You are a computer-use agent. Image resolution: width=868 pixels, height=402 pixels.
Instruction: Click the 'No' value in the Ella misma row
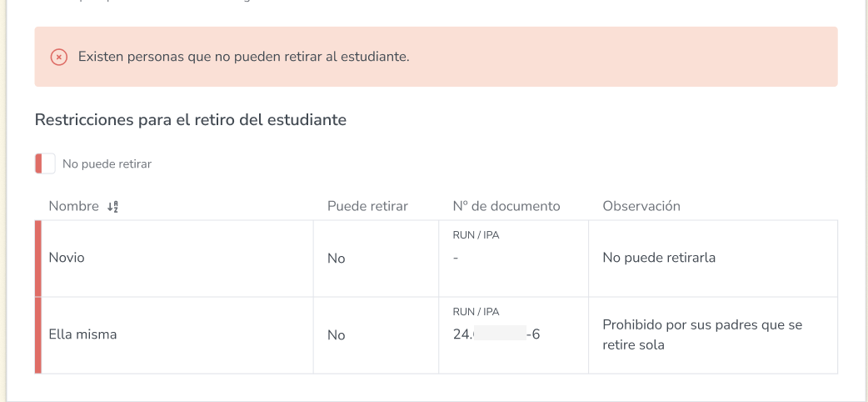point(336,335)
